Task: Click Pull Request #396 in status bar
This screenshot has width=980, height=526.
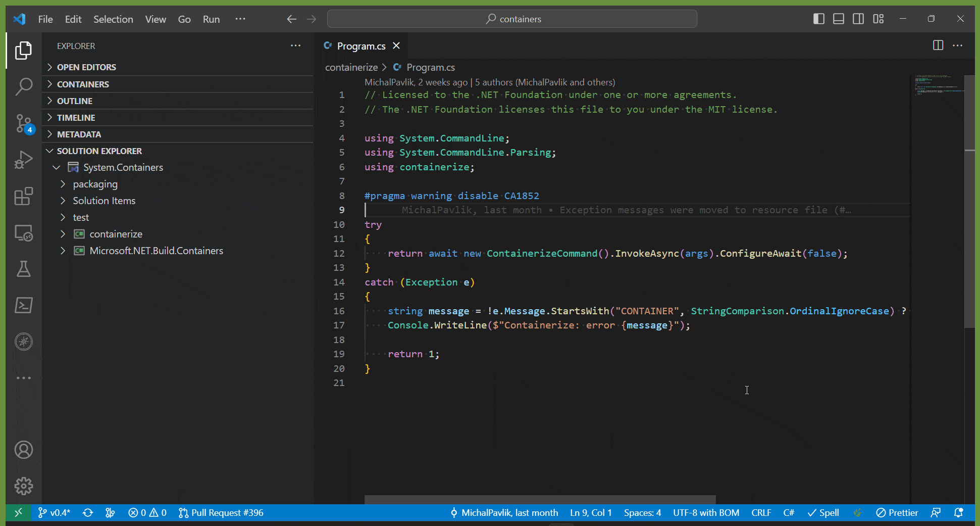Action: 221,512
